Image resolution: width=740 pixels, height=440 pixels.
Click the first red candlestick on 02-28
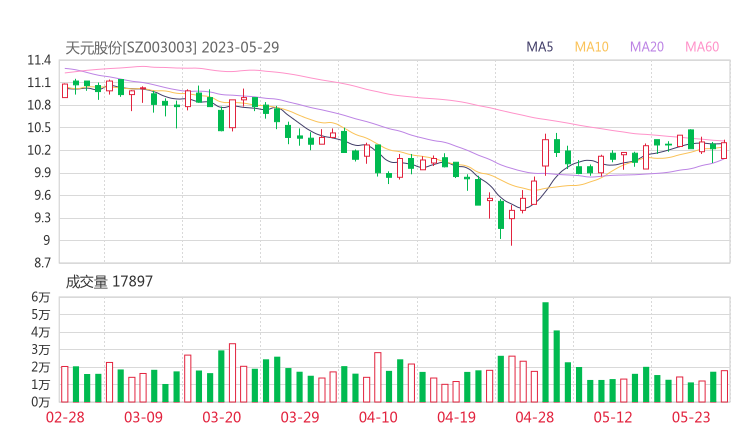tap(65, 91)
